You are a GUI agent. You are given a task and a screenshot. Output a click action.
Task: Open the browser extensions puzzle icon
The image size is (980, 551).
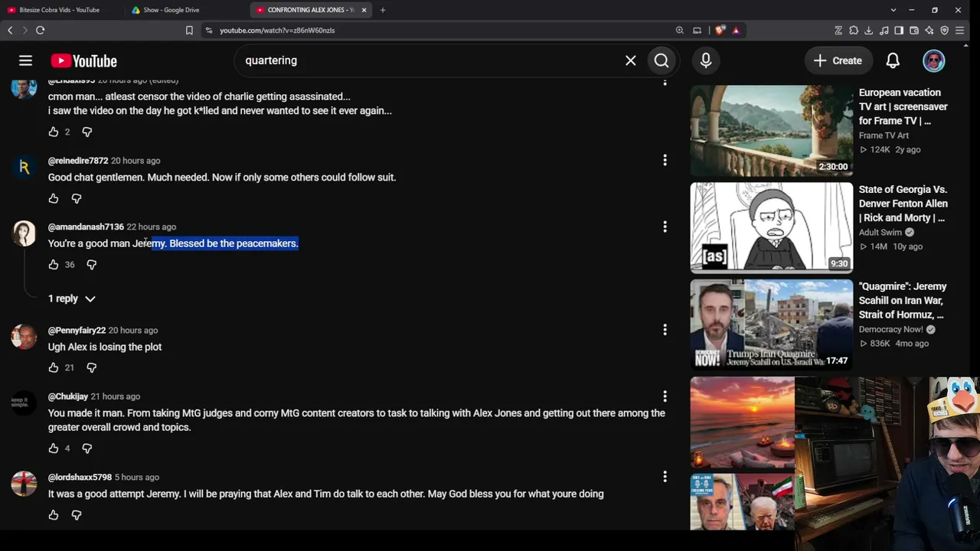pos(854,31)
